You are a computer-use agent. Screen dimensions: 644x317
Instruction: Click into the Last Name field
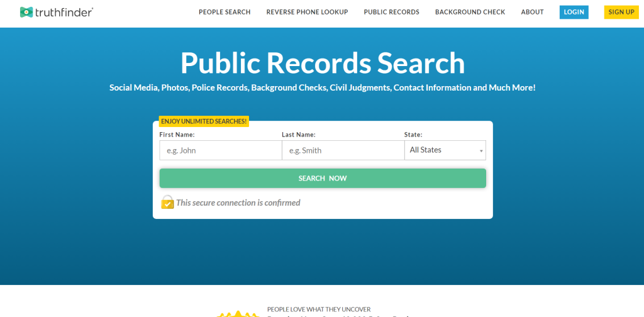[x=343, y=150]
